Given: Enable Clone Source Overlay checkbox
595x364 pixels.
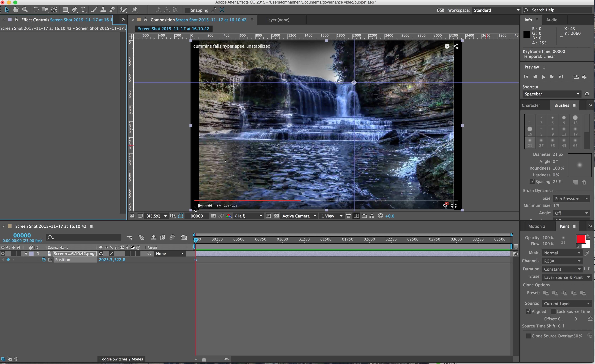Looking at the screenshot, I should [528, 336].
